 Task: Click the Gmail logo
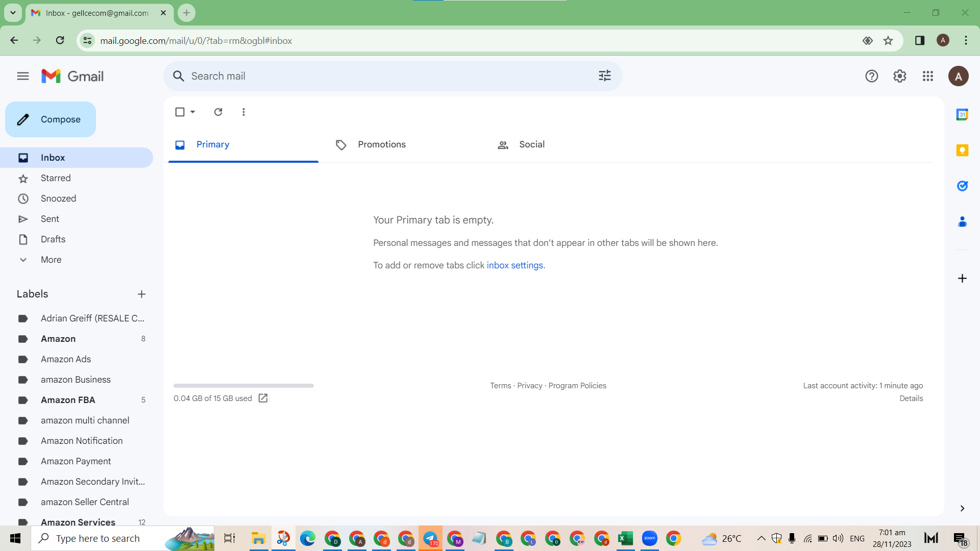click(72, 76)
